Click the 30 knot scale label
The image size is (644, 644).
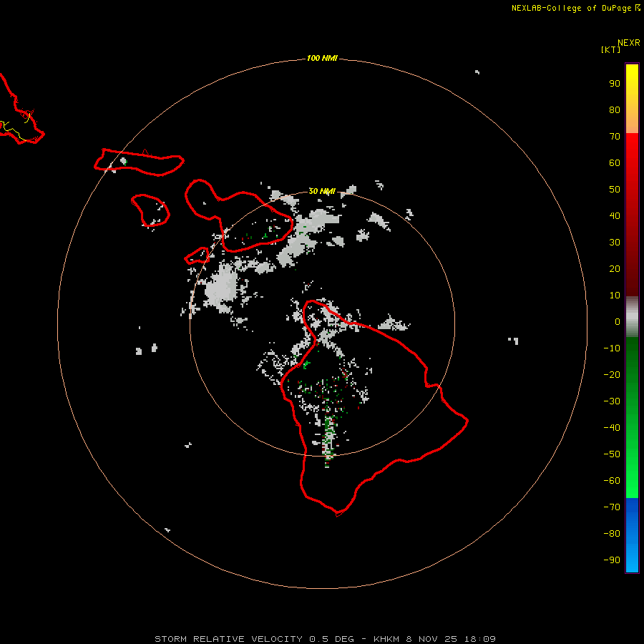[615, 243]
